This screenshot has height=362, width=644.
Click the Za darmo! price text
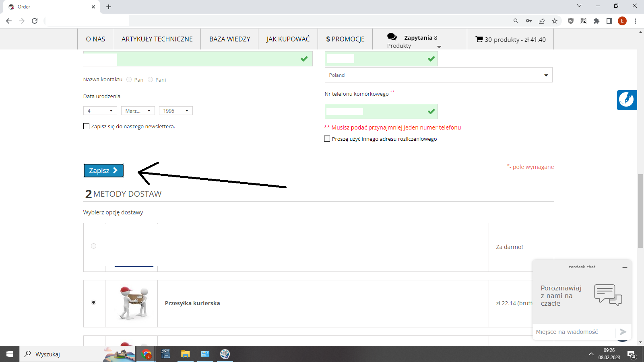click(510, 247)
